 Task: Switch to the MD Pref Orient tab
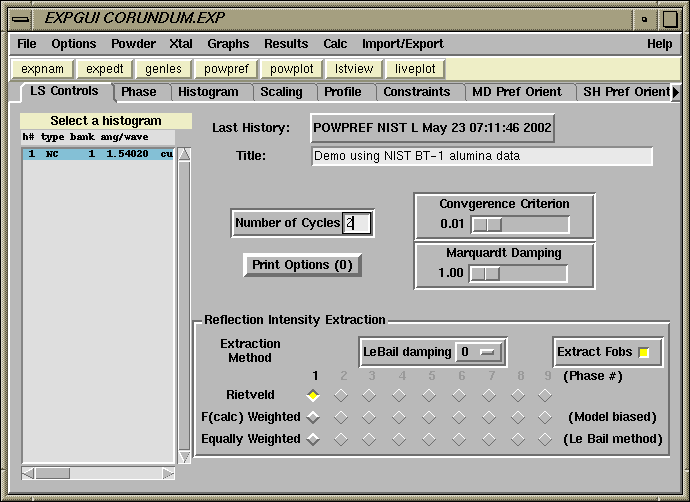tap(517, 92)
